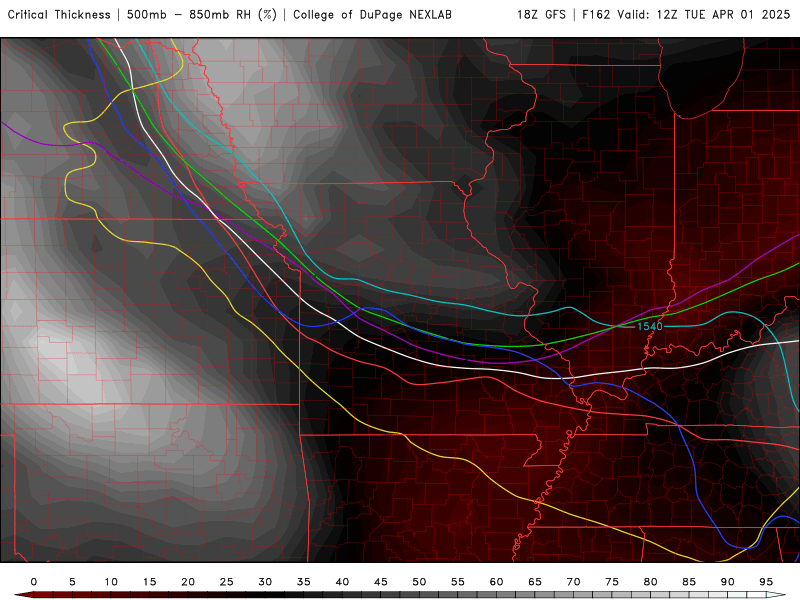This screenshot has height=600, width=800.
Task: Click the "5" colorbar label
Action: (72, 582)
